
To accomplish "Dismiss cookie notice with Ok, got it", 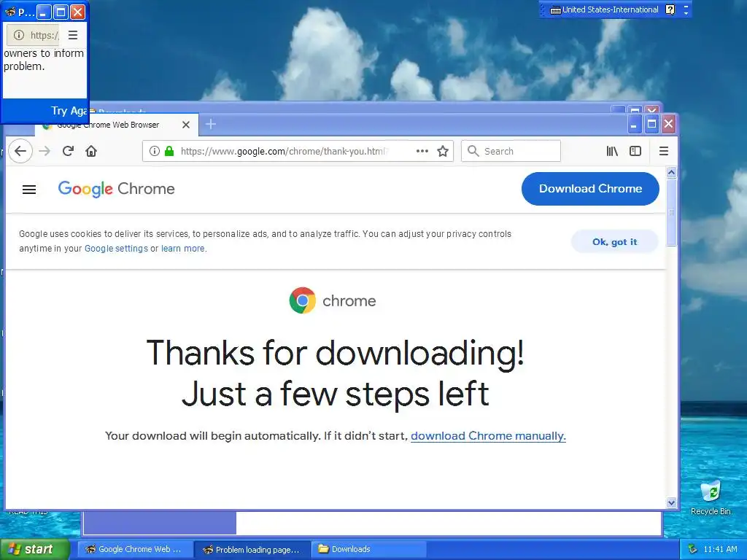I will [614, 242].
